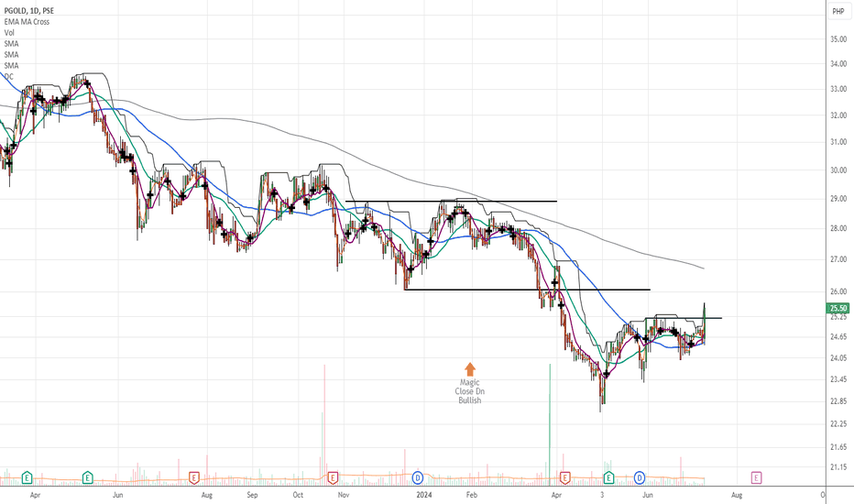
Task: Click the 34.00 price axis label
Action: [x=838, y=64]
